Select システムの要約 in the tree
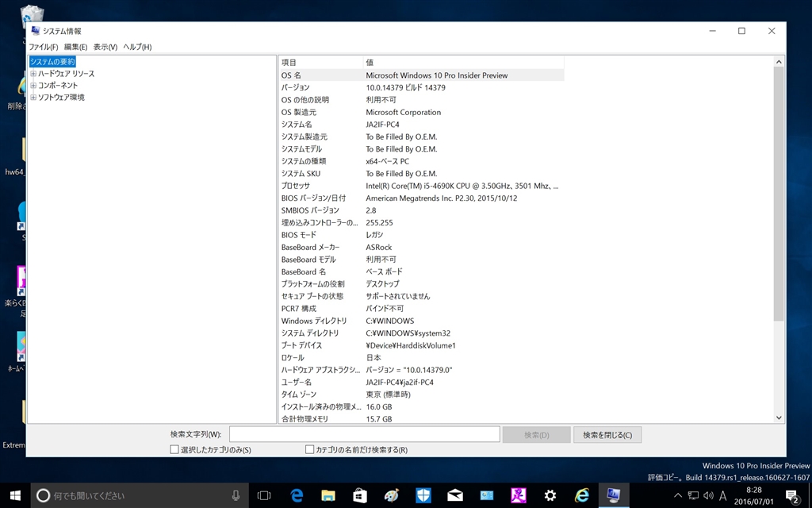Screen dimensions: 812x508 tap(52, 62)
